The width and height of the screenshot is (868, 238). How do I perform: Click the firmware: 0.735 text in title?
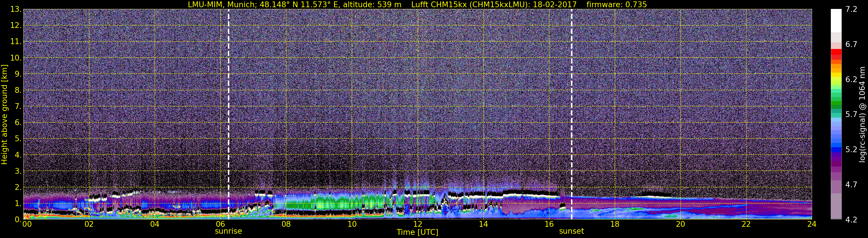616,4
